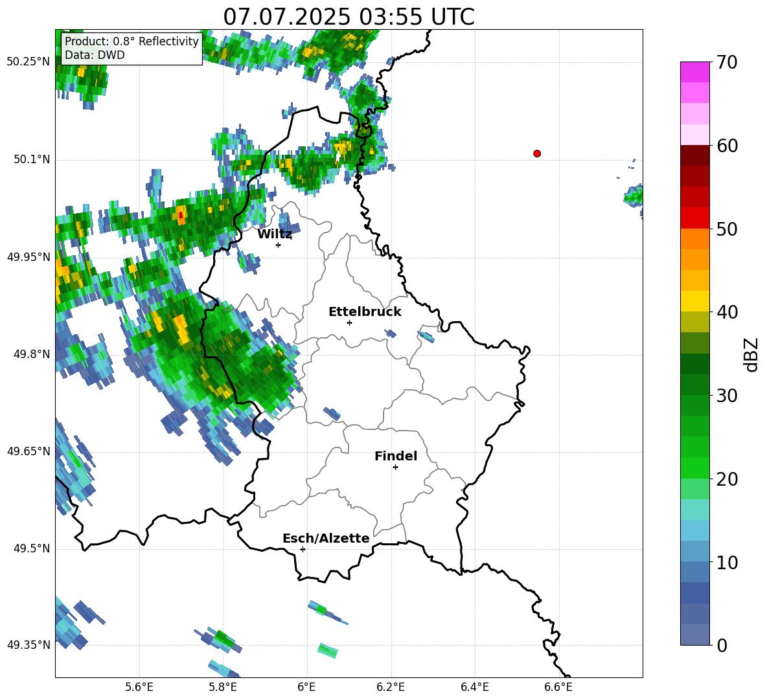Click the Esch/Alzette location cross marker
Screen dimensions: 767x700
(303, 549)
